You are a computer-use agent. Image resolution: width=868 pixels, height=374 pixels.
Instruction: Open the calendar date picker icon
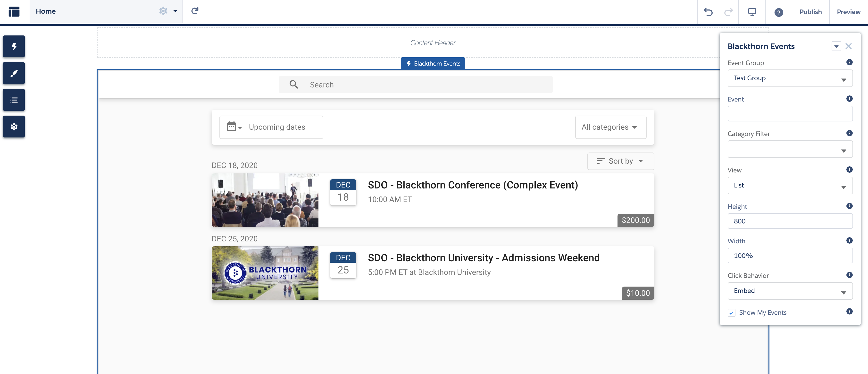click(234, 127)
